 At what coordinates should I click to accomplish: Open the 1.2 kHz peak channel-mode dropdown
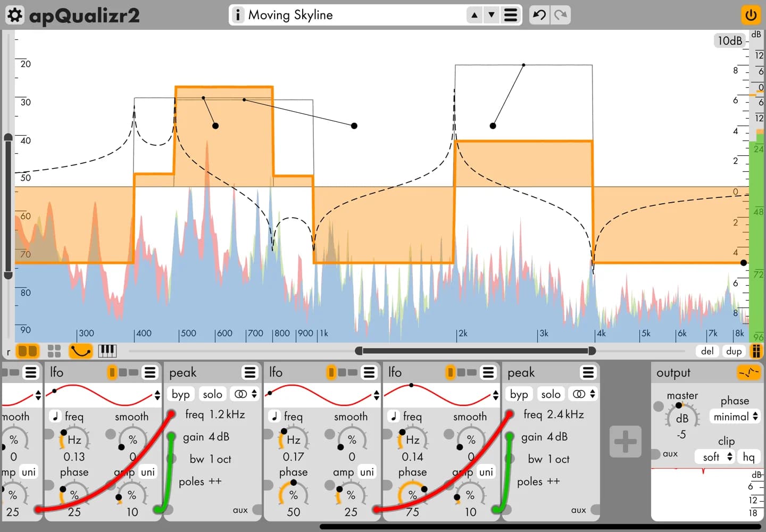(x=245, y=394)
